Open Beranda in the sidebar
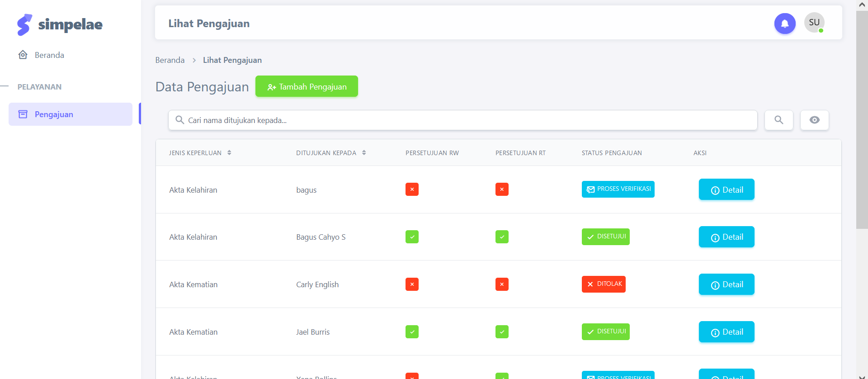Screen dimensions: 868x379 pos(49,55)
